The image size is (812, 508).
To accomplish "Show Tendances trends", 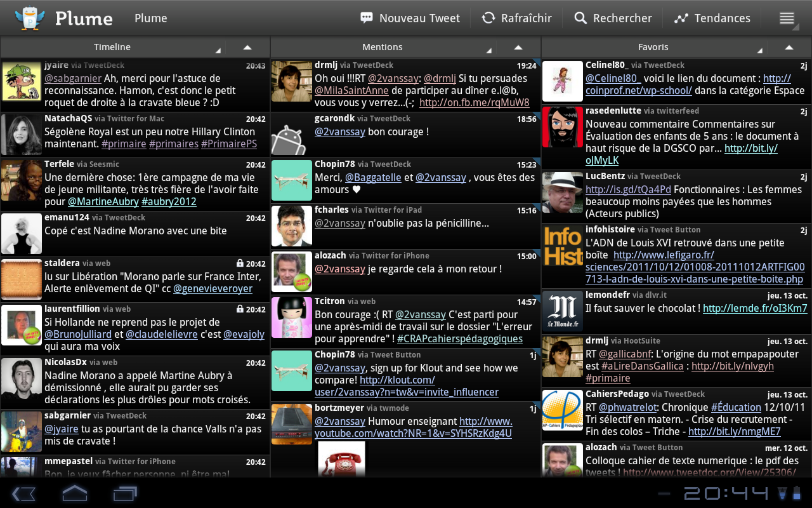I will tap(712, 18).
